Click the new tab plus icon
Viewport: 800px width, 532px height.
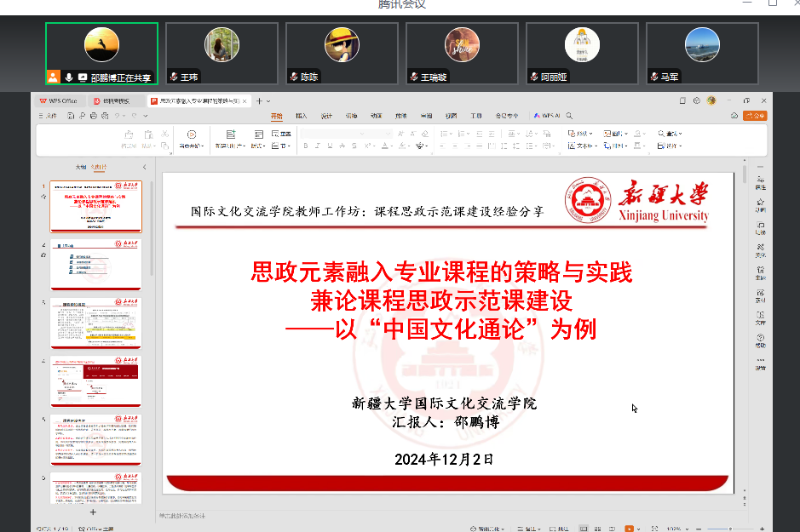[259, 100]
